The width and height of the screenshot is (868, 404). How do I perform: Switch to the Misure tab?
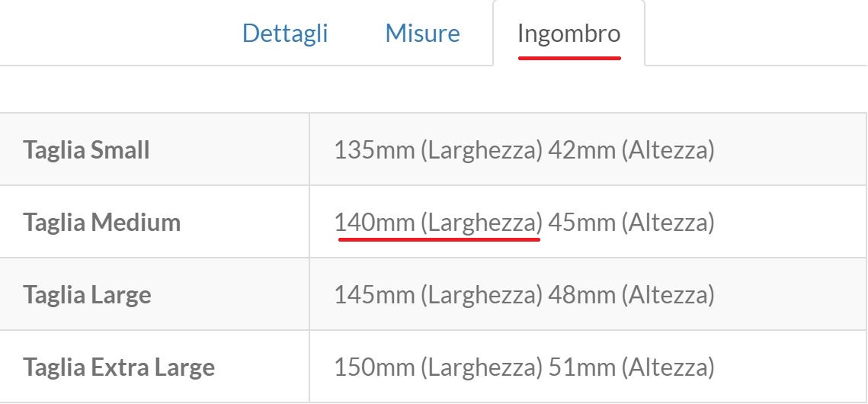422,34
